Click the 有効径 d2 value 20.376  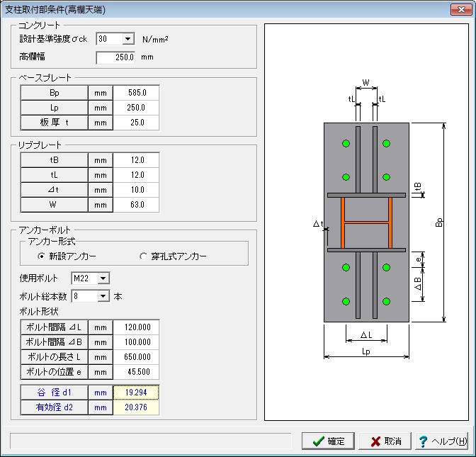click(136, 407)
